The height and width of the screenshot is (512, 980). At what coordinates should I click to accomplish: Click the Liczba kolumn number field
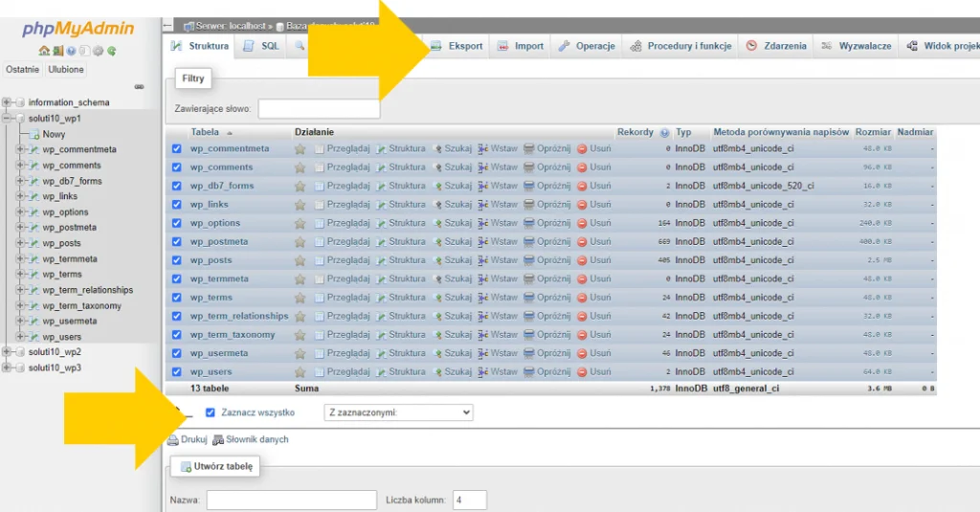pos(469,501)
